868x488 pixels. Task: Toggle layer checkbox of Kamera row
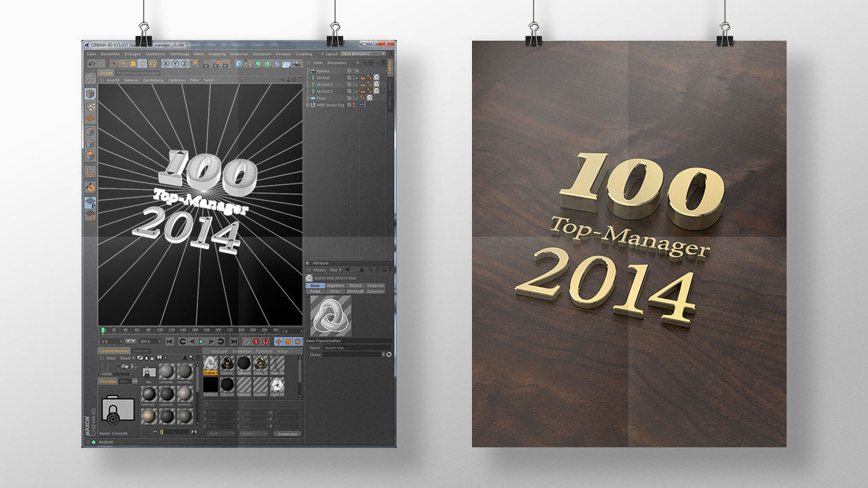pyautogui.click(x=349, y=71)
